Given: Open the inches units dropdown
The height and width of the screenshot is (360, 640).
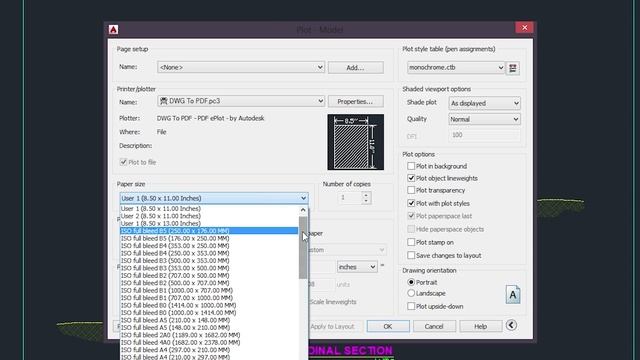Looking at the screenshot, I should 357,267.
